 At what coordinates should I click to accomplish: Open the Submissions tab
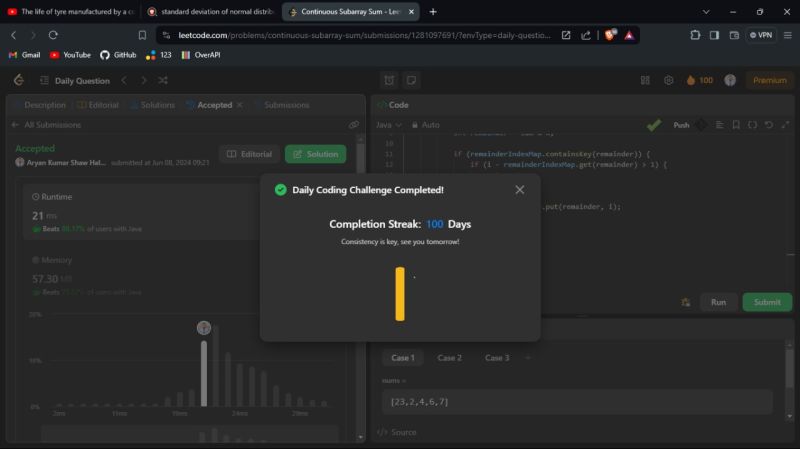pyautogui.click(x=282, y=105)
